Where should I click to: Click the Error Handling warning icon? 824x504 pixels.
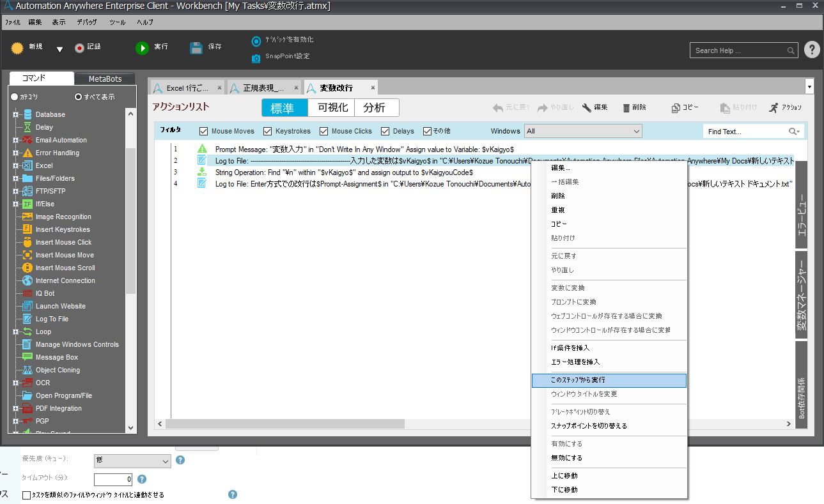click(x=27, y=153)
